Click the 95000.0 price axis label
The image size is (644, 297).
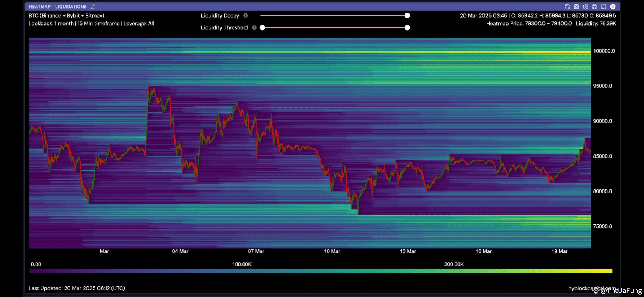[x=602, y=86]
